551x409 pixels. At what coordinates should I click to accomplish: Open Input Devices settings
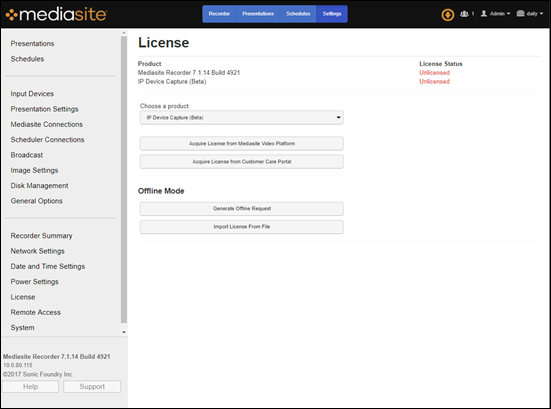32,94
